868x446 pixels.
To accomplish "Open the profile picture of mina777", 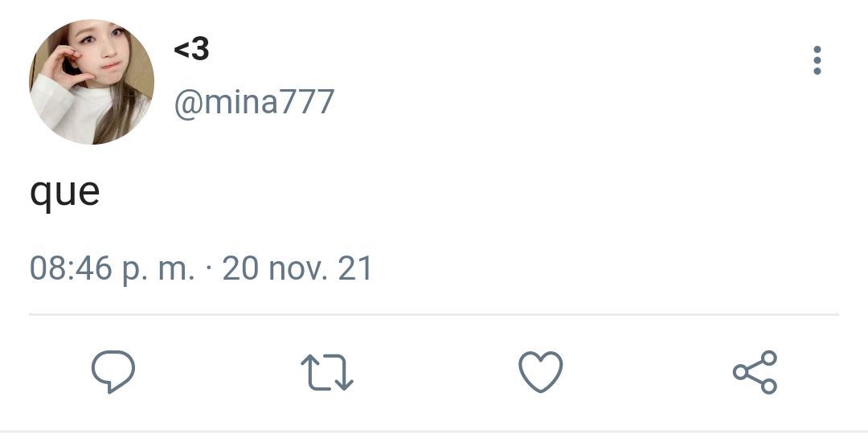I will (92, 81).
